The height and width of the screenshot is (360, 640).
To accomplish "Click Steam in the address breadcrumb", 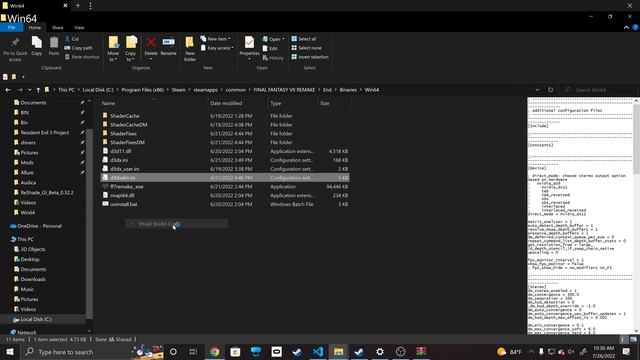I will 178,90.
